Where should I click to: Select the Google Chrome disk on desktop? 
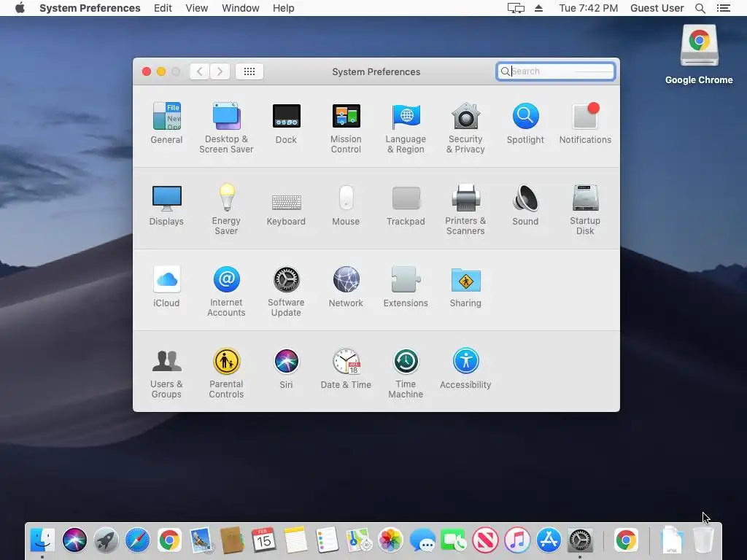(x=699, y=55)
